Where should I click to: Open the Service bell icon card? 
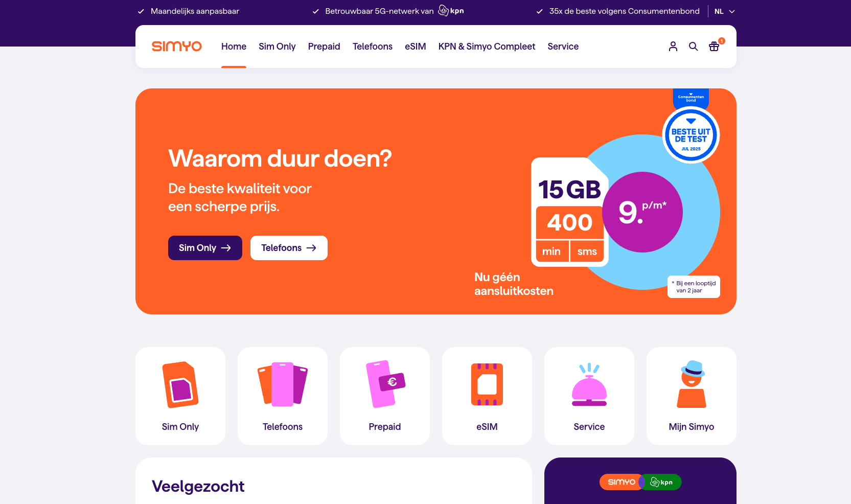589,396
